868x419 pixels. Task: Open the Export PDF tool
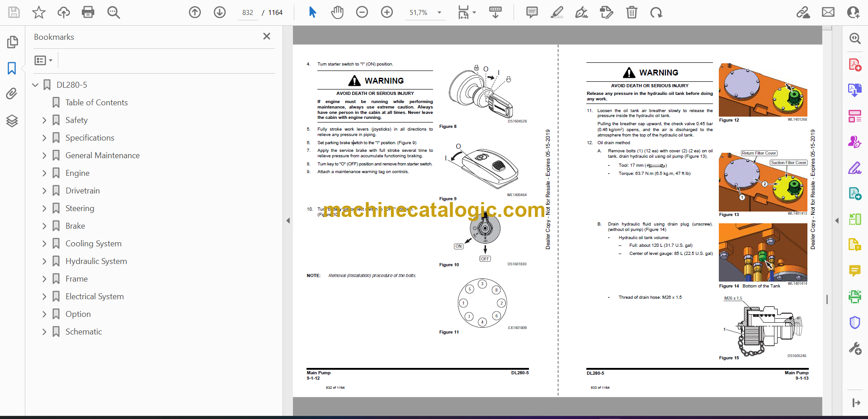point(855,90)
